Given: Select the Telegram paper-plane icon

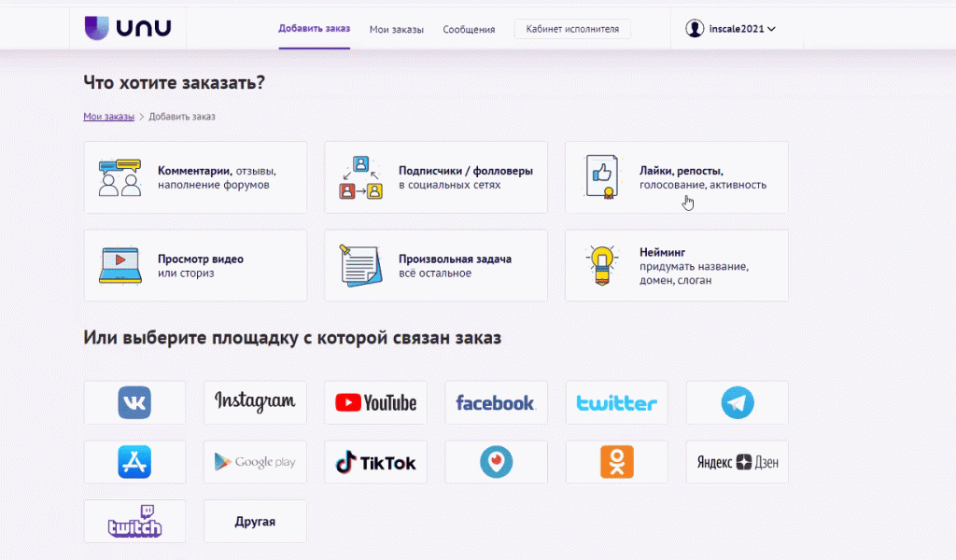Looking at the screenshot, I should click(x=737, y=402).
